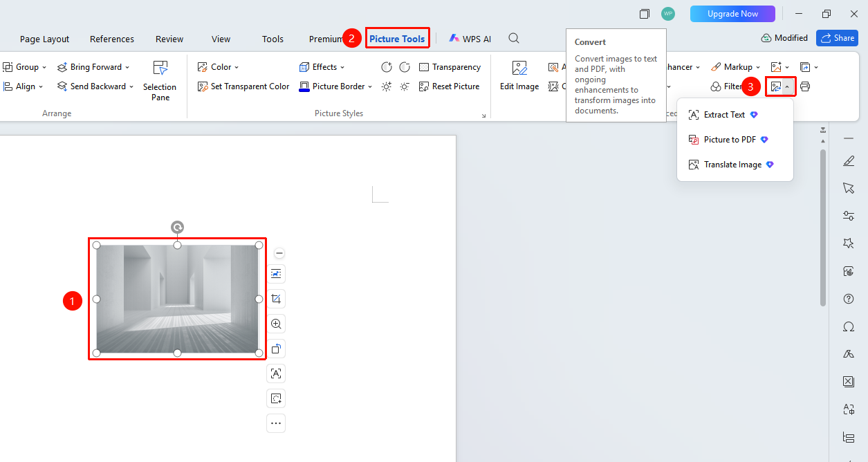Click Set Transparent Color tool

tap(243, 86)
